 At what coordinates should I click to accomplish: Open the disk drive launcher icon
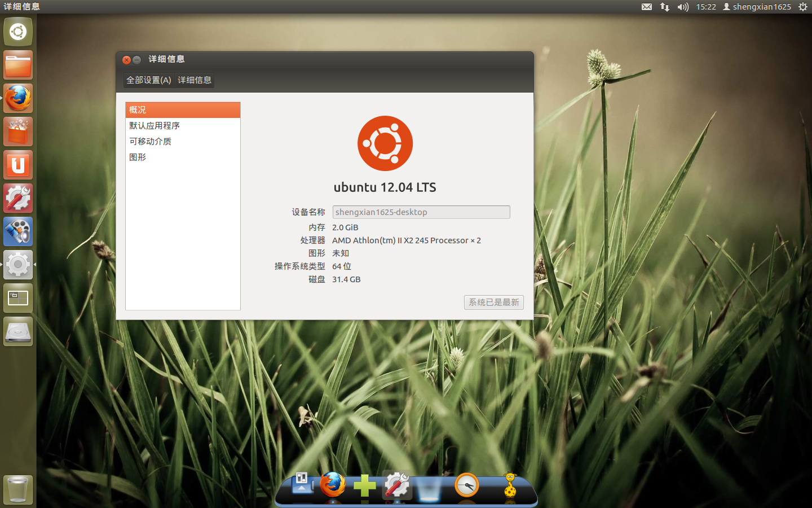pos(18,331)
